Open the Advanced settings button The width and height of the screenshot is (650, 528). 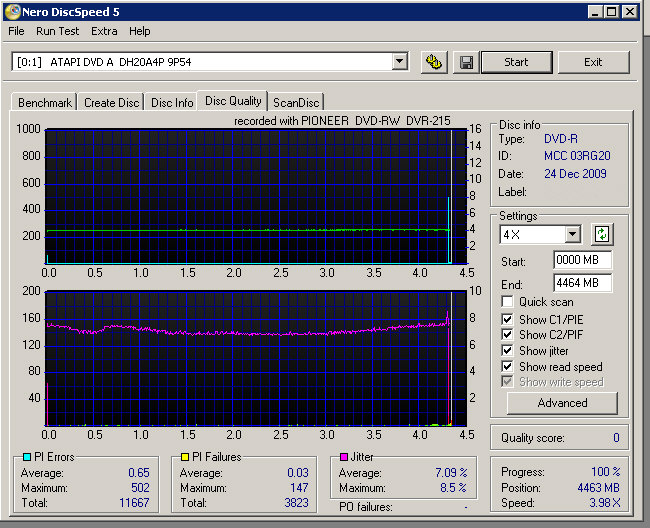click(562, 403)
